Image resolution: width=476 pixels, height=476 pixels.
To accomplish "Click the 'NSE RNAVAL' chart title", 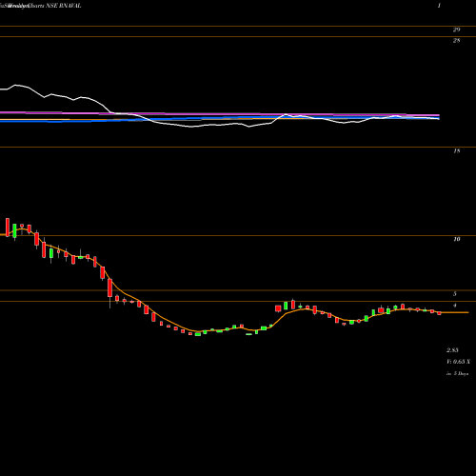I will [63, 6].
